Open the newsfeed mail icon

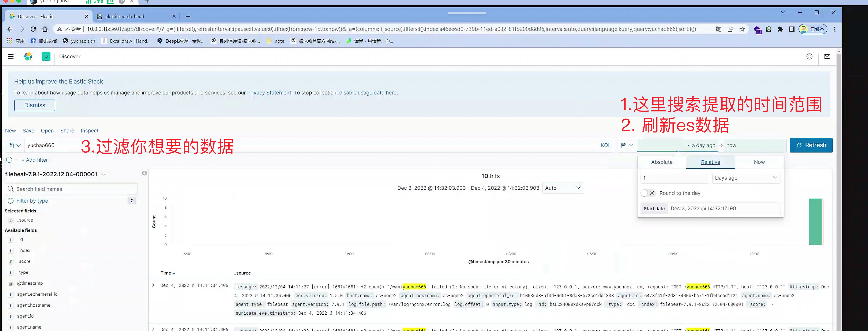[x=827, y=57]
